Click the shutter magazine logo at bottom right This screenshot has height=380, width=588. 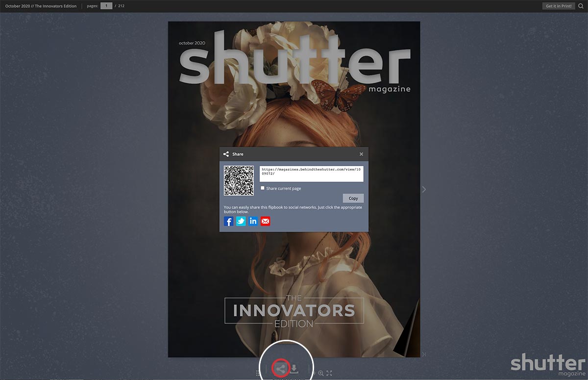(x=548, y=364)
